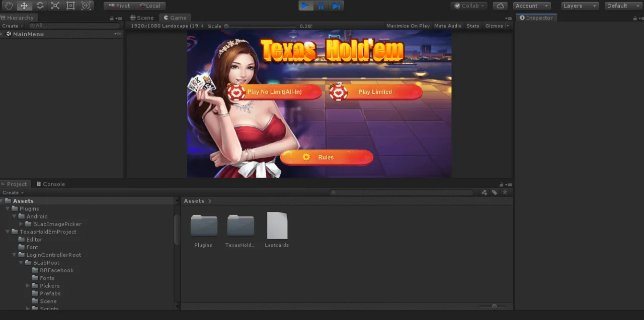Collapse the Assets root folder
The height and width of the screenshot is (320, 644).
pos(2,201)
